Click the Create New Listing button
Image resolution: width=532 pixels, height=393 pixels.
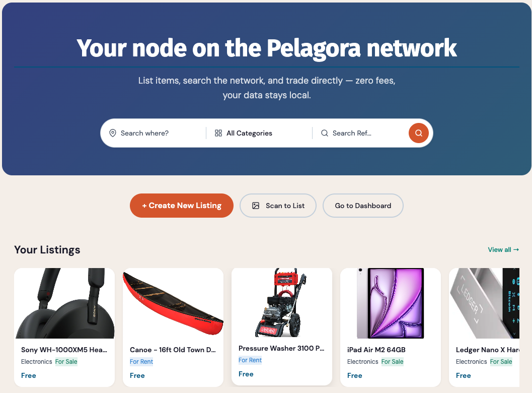pos(181,206)
